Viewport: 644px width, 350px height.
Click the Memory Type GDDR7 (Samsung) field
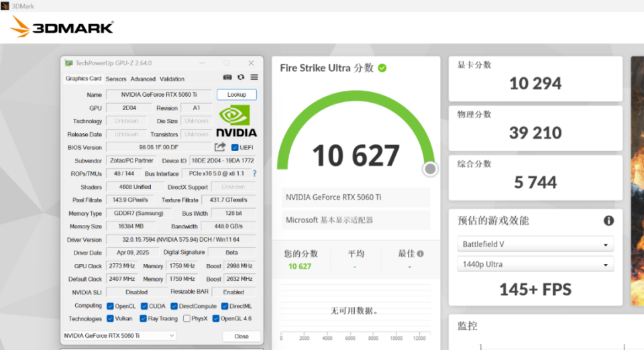[x=138, y=213]
